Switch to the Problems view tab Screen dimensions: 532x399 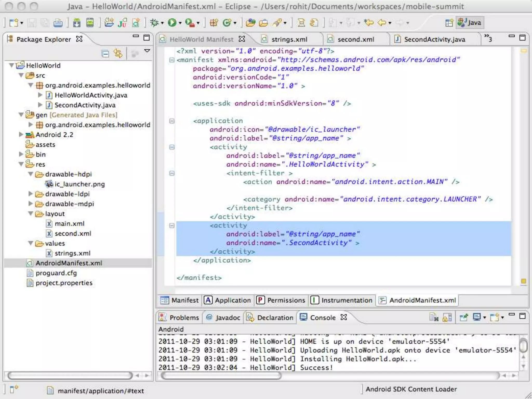179,318
